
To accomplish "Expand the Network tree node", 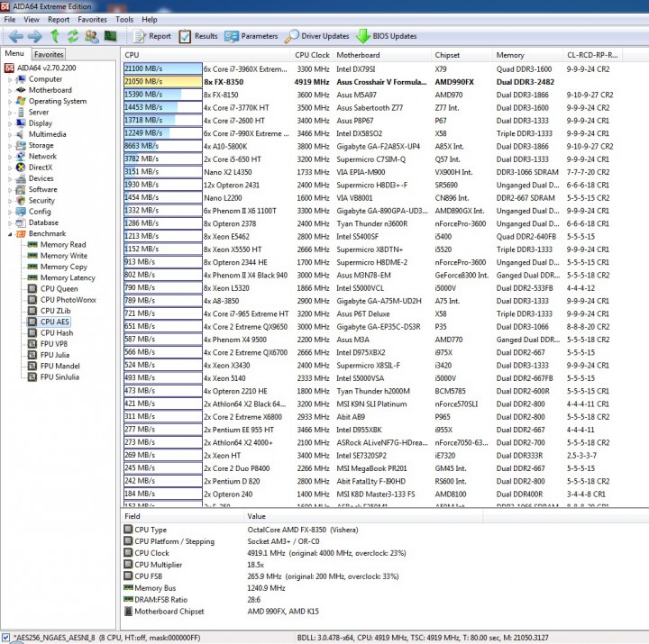I will click(10, 157).
